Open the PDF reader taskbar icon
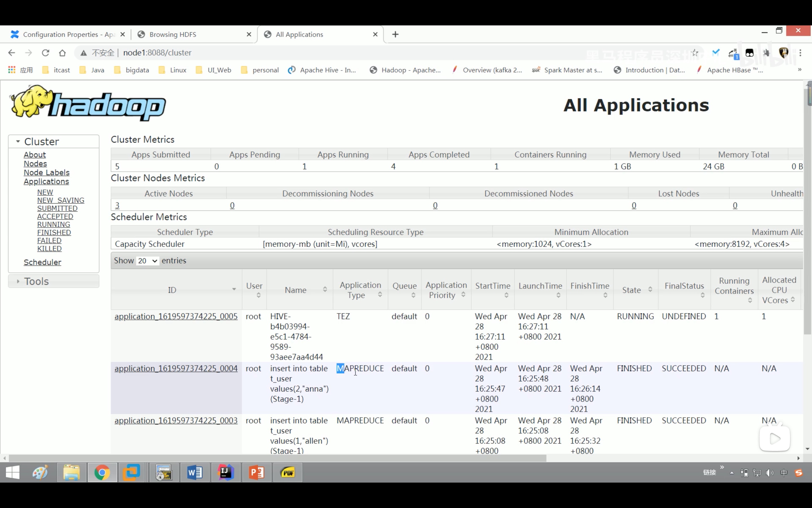This screenshot has width=812, height=508. 288,472
